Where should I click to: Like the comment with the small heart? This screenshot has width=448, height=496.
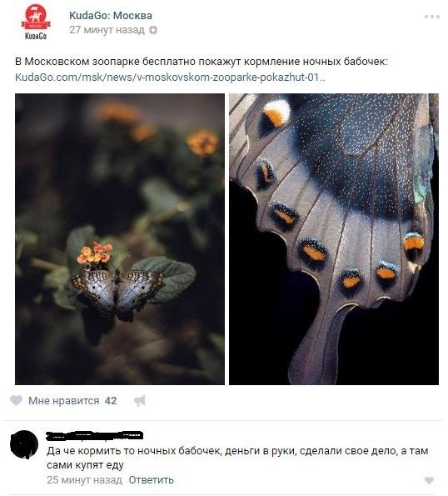(429, 480)
